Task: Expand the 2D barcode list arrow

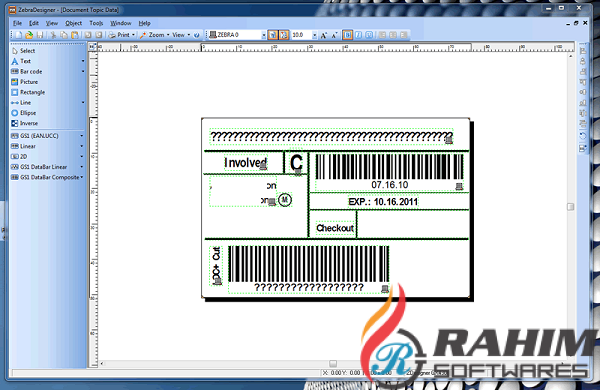Action: coord(82,156)
